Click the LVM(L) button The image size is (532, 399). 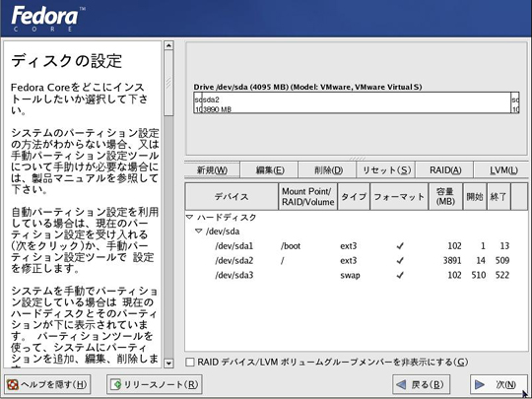tap(501, 170)
